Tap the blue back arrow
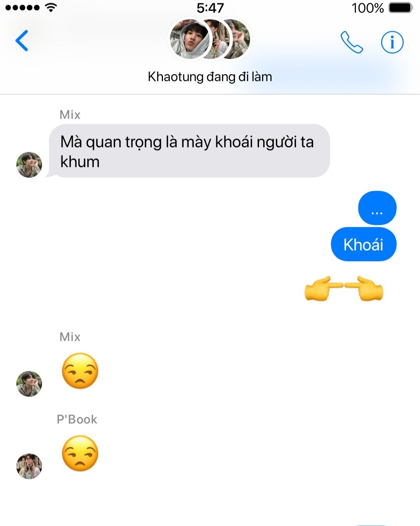This screenshot has width=420, height=526. click(x=22, y=40)
